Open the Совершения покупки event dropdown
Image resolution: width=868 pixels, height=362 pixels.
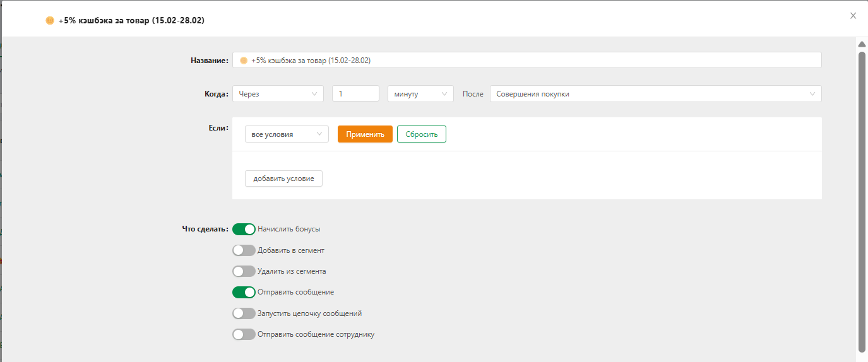[656, 94]
